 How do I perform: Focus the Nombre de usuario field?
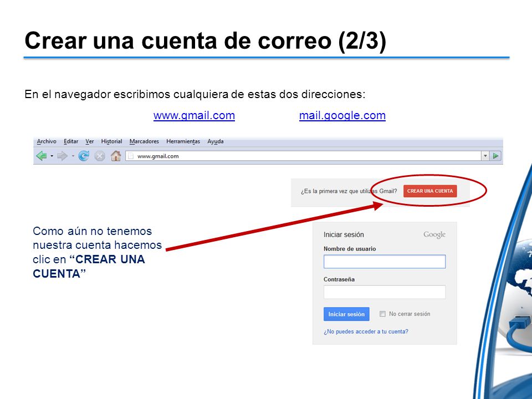[x=385, y=262]
